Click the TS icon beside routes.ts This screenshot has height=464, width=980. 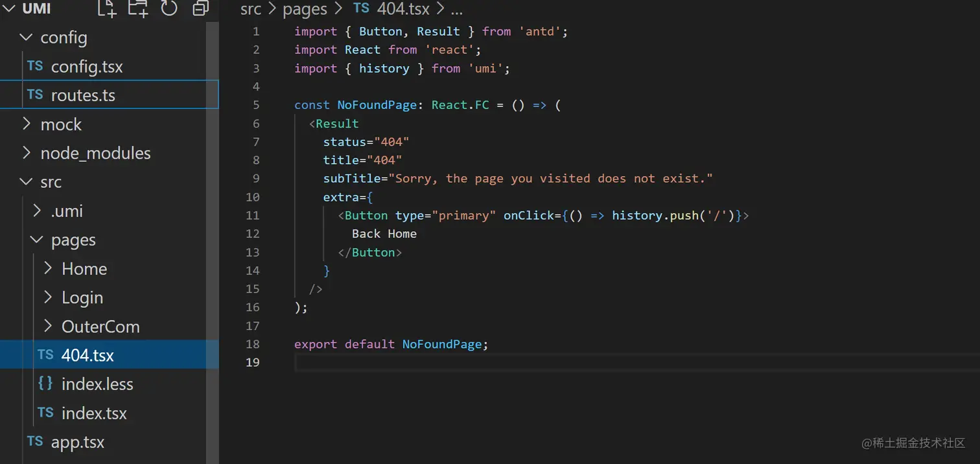[x=35, y=95]
